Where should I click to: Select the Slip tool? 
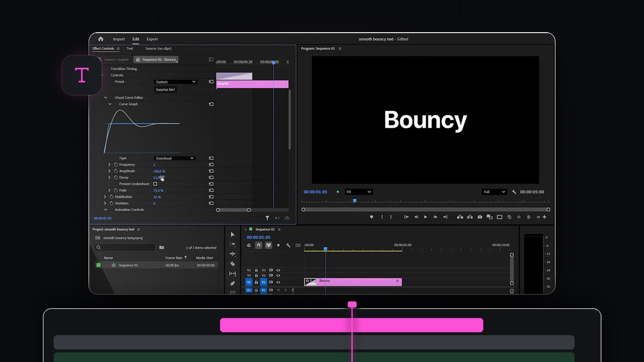[x=232, y=274]
